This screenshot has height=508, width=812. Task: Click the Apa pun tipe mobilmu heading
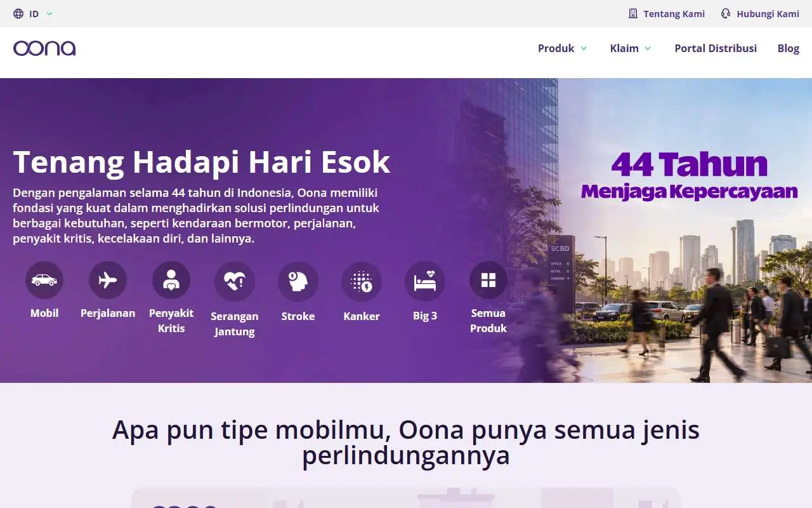406,443
